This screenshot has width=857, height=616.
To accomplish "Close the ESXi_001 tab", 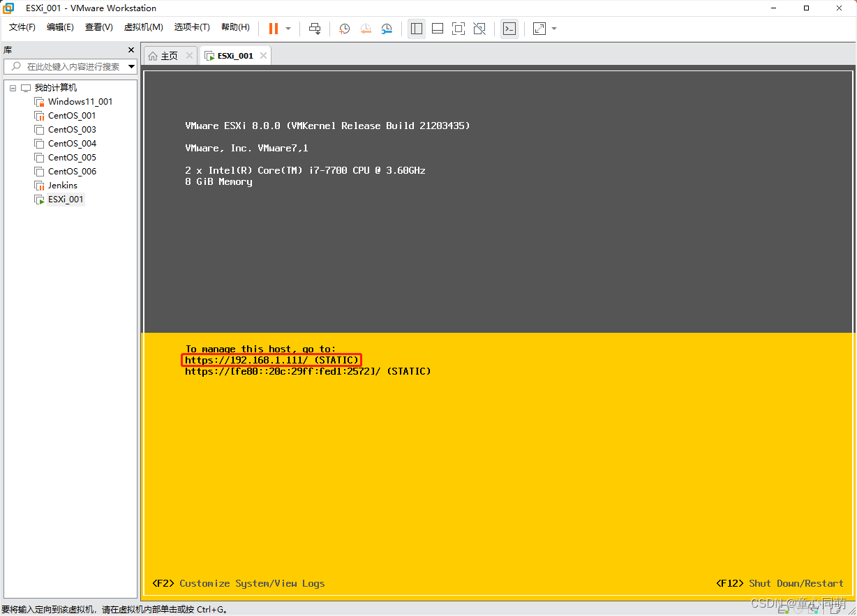I will pyautogui.click(x=263, y=55).
